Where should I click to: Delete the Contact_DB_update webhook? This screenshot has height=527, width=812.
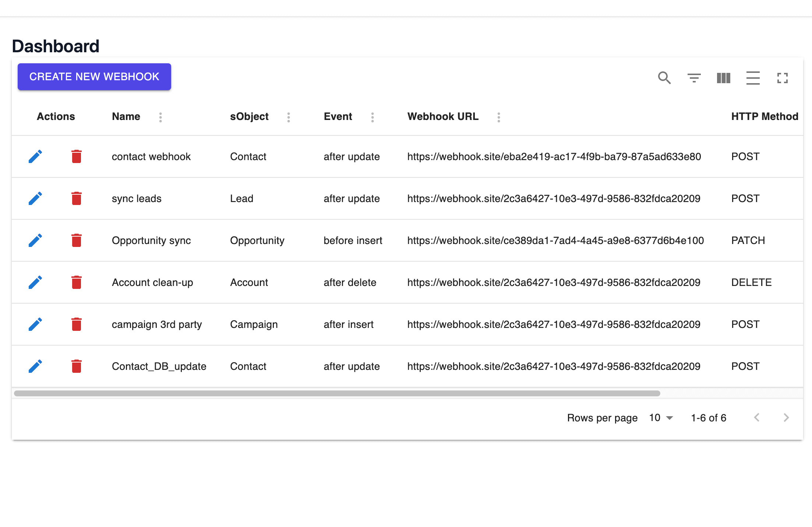[x=76, y=366]
